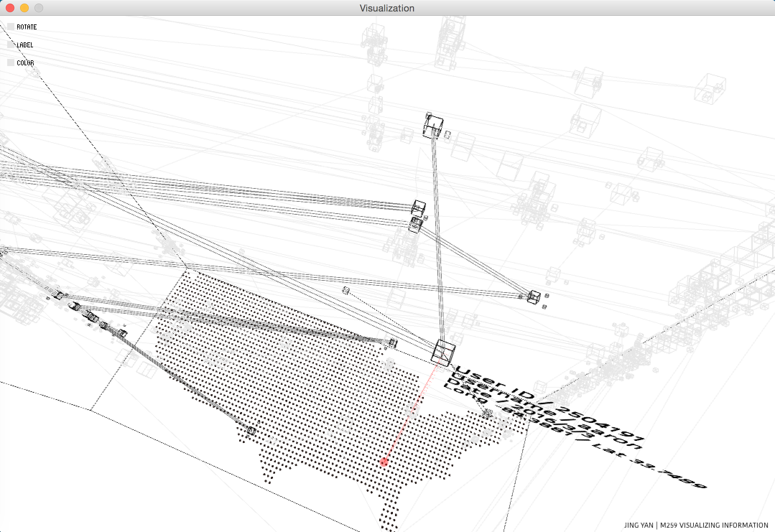Minimize the window with the yellow button
The image size is (775, 532).
click(x=24, y=8)
